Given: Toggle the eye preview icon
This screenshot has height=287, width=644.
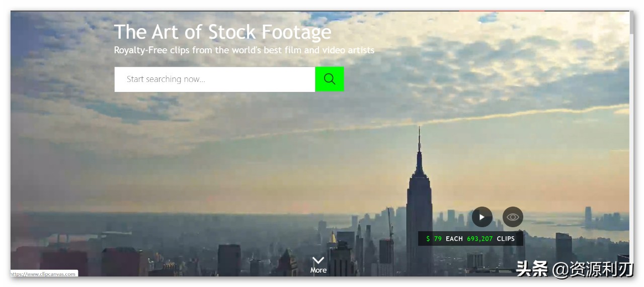Looking at the screenshot, I should click(x=513, y=217).
